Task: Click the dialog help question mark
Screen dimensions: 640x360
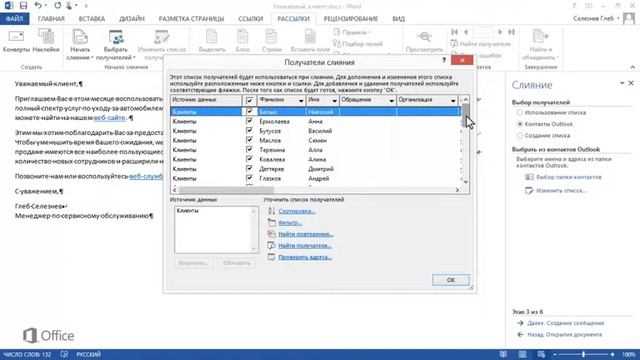Action: 444,60
